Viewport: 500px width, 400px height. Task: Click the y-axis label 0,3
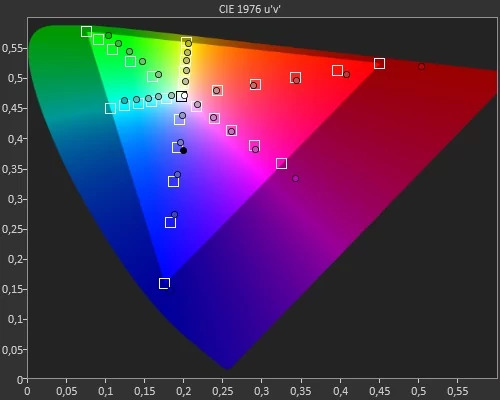point(15,199)
